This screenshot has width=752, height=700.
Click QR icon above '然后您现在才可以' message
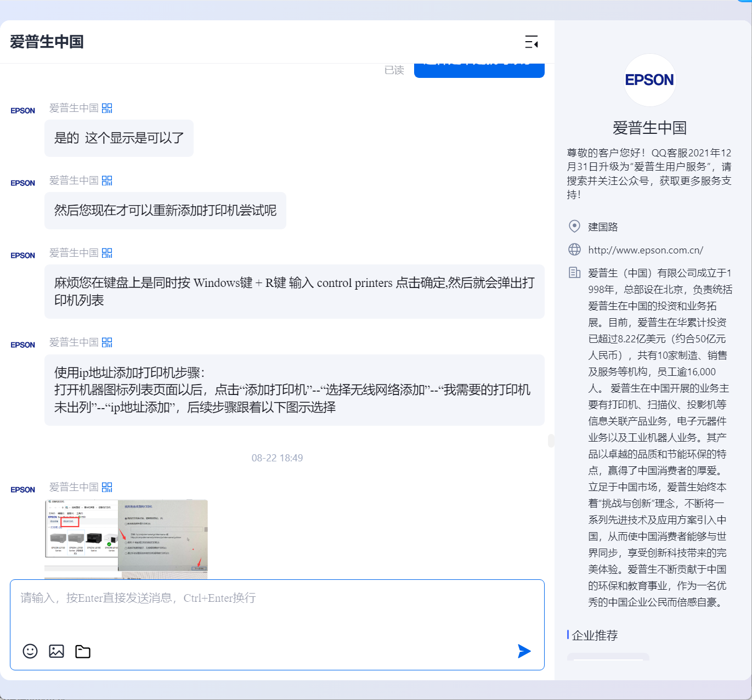(107, 180)
